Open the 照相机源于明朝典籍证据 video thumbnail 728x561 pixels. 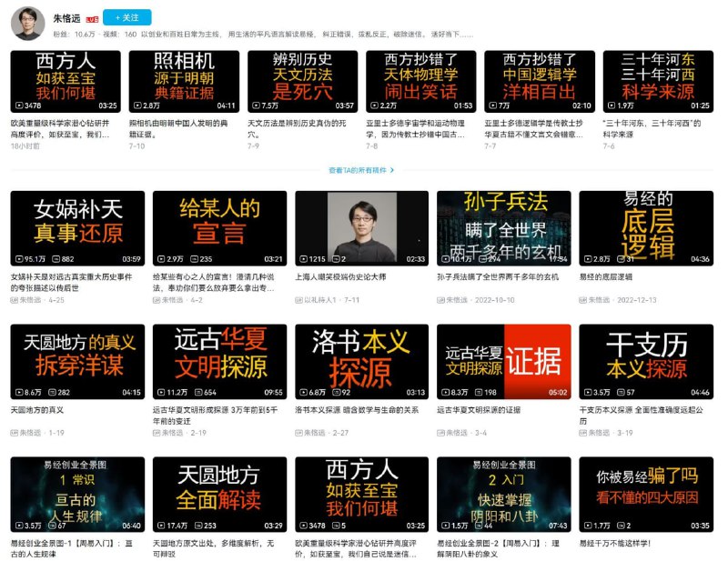tap(184, 80)
